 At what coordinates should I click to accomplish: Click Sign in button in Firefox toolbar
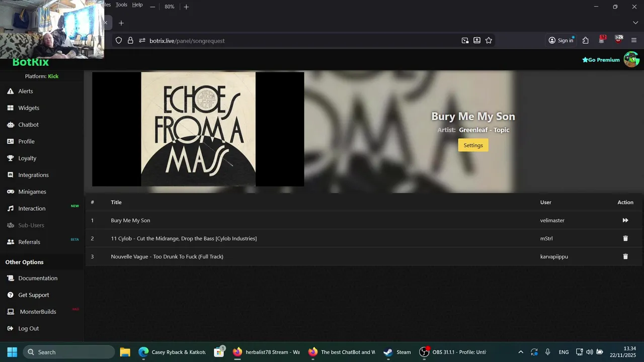pos(561,40)
